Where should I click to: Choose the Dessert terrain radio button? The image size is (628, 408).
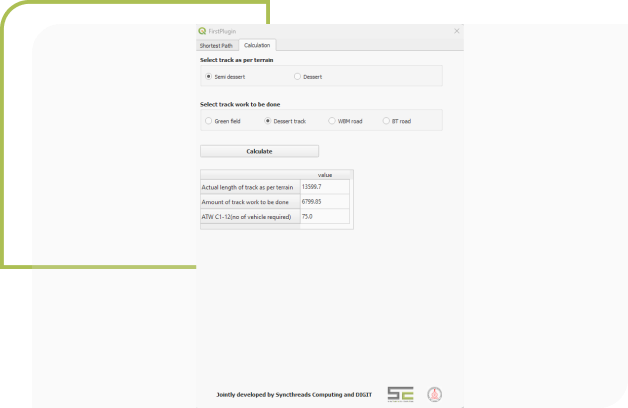[x=297, y=76]
